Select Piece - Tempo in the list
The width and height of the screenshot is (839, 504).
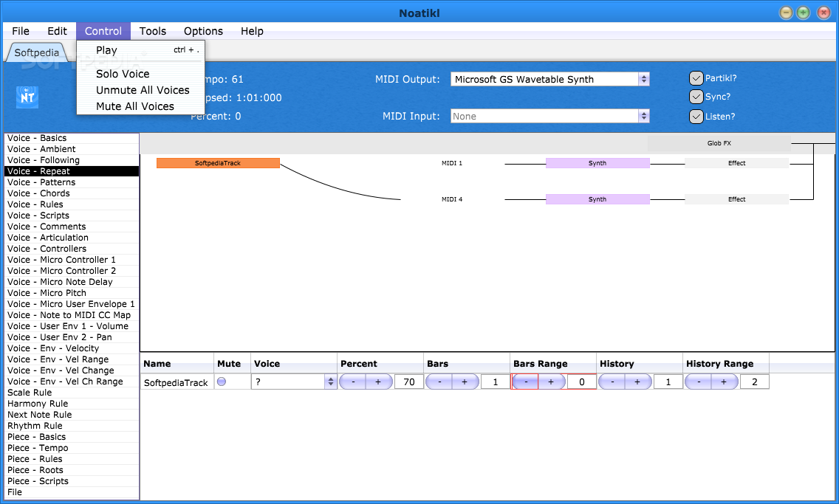72,448
